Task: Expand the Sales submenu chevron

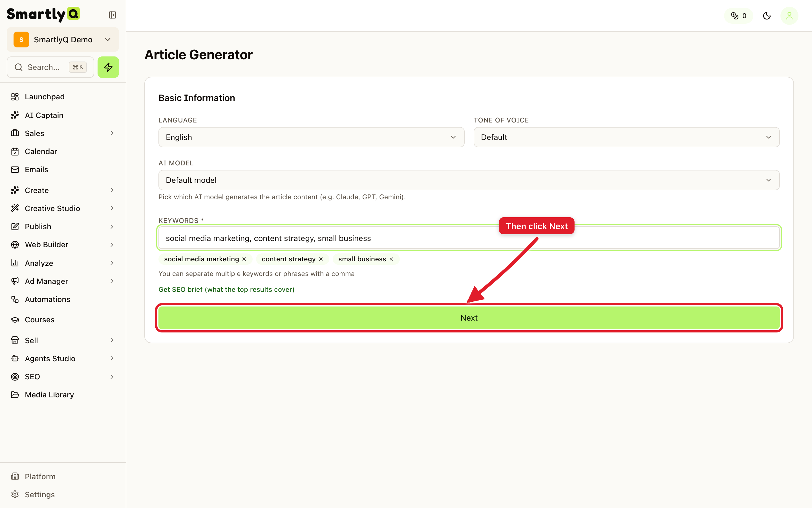Action: tap(112, 133)
